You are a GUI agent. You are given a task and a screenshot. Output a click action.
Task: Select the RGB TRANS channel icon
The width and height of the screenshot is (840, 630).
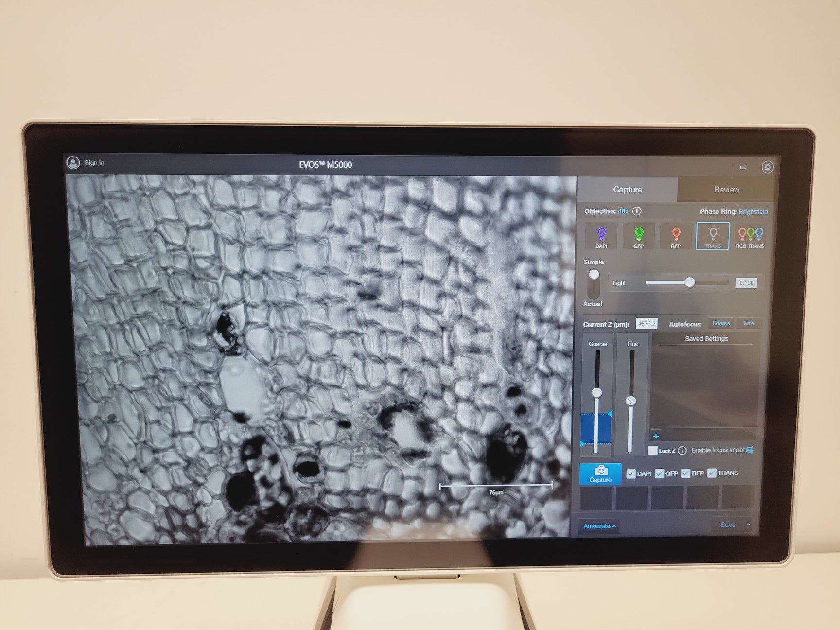[750, 236]
